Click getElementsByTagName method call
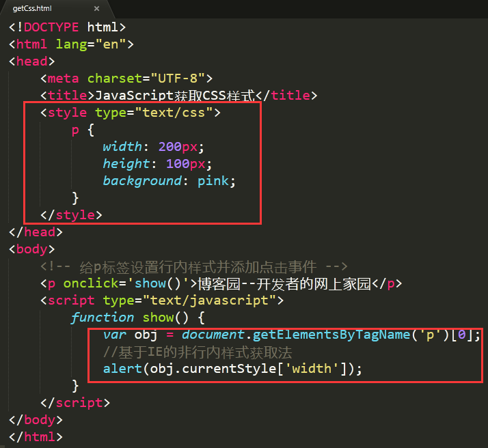 coord(331,335)
